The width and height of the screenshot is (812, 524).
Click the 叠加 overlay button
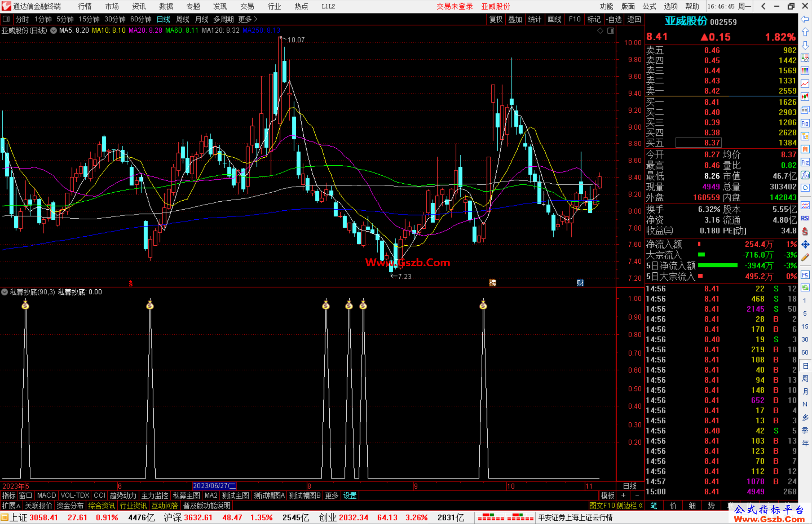(515, 19)
